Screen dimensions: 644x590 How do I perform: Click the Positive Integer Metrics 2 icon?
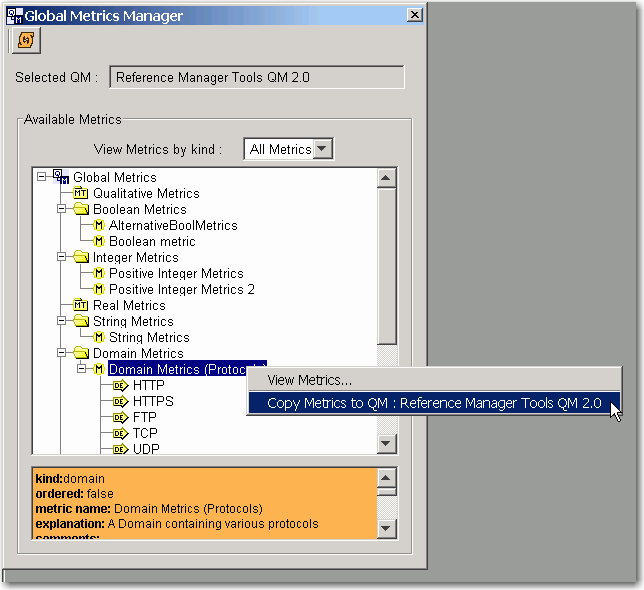click(x=99, y=289)
